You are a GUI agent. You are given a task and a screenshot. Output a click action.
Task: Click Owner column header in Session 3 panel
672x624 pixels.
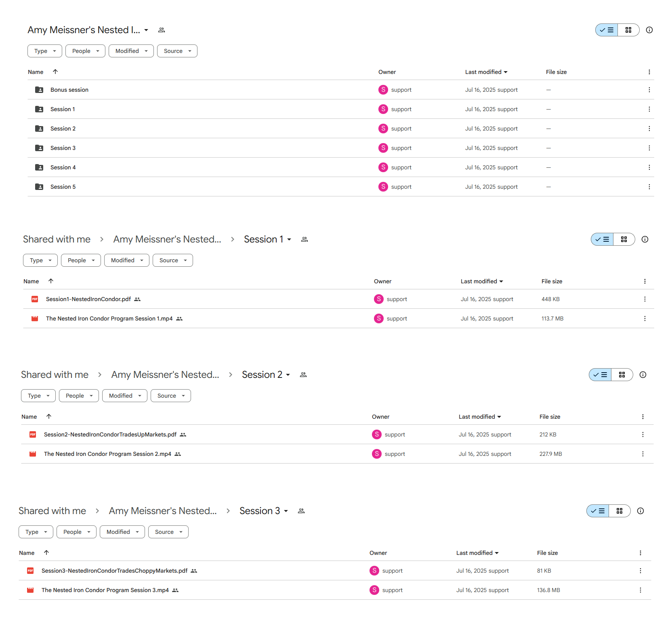(x=378, y=553)
